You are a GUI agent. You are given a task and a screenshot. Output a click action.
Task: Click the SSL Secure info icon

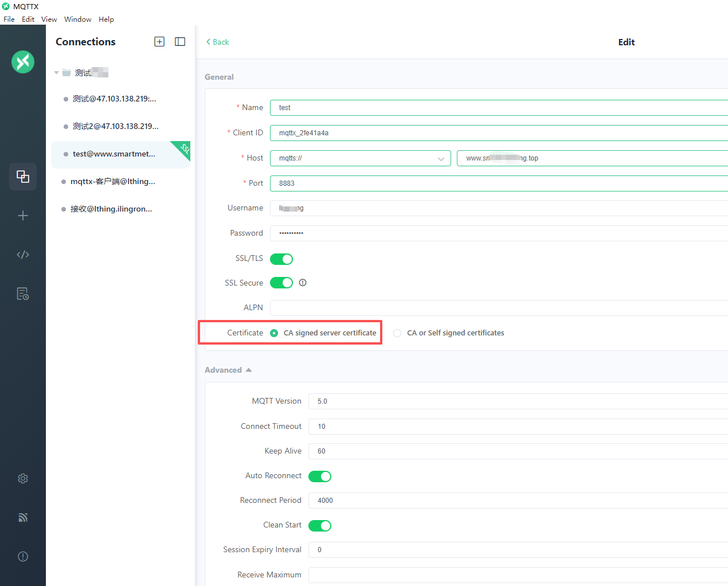pyautogui.click(x=303, y=283)
